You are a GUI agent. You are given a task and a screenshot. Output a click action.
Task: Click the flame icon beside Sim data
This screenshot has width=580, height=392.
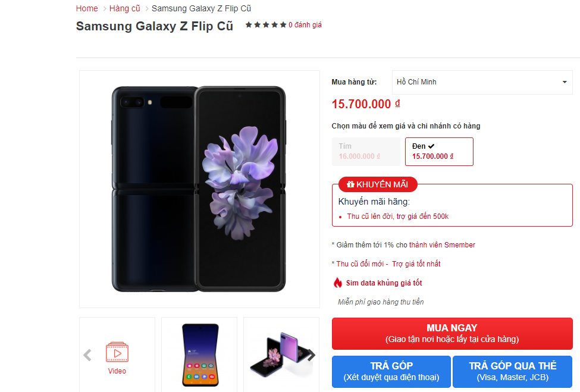(338, 283)
